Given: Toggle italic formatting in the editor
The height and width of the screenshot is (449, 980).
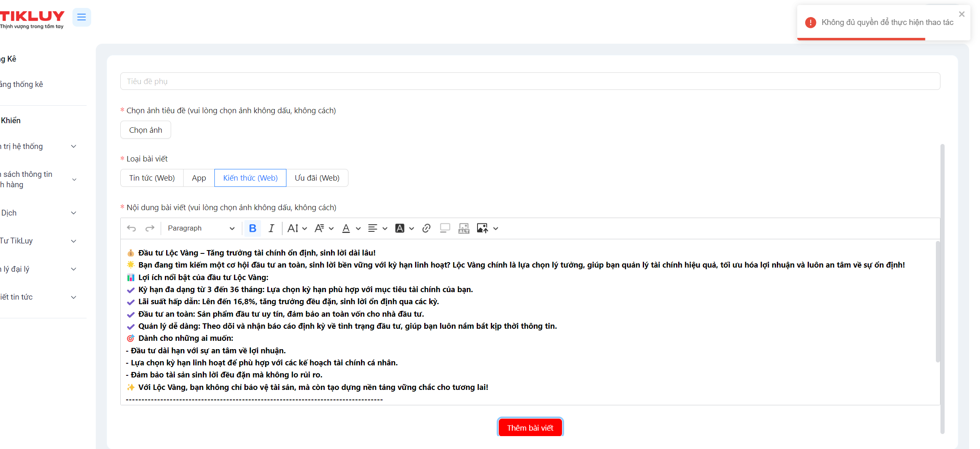Looking at the screenshot, I should click(x=271, y=228).
